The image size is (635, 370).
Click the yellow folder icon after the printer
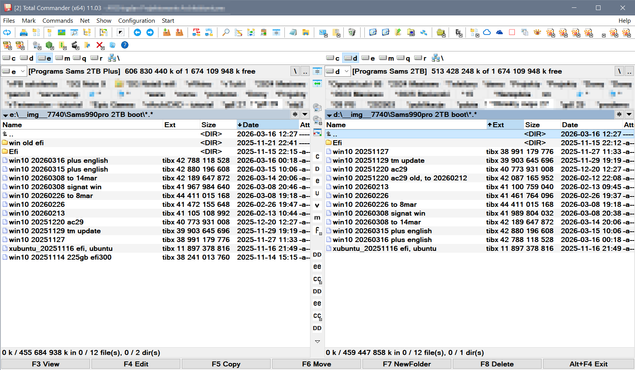36,32
